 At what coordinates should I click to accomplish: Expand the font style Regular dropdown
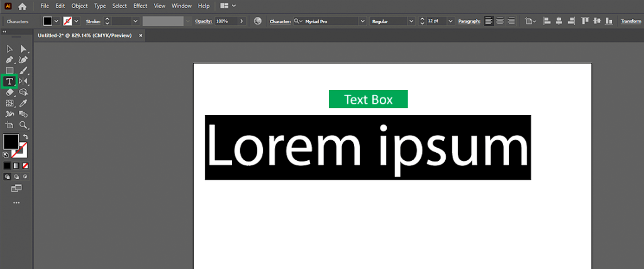pyautogui.click(x=411, y=21)
